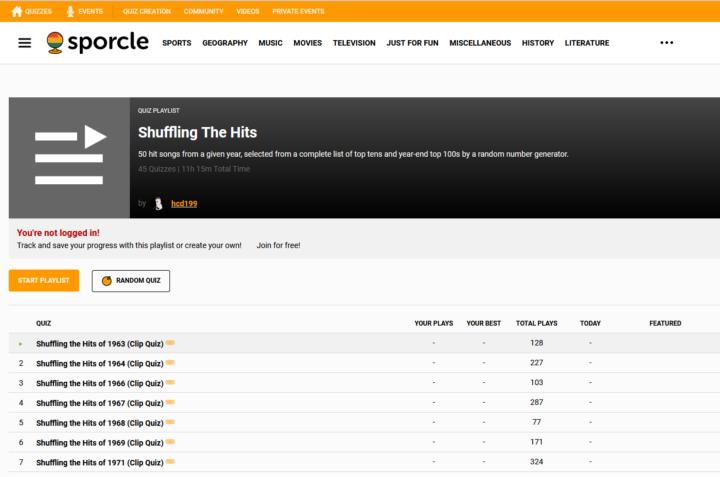Image resolution: width=720 pixels, height=477 pixels.
Task: Click the clip badge next to 1967 quiz
Action: [170, 402]
